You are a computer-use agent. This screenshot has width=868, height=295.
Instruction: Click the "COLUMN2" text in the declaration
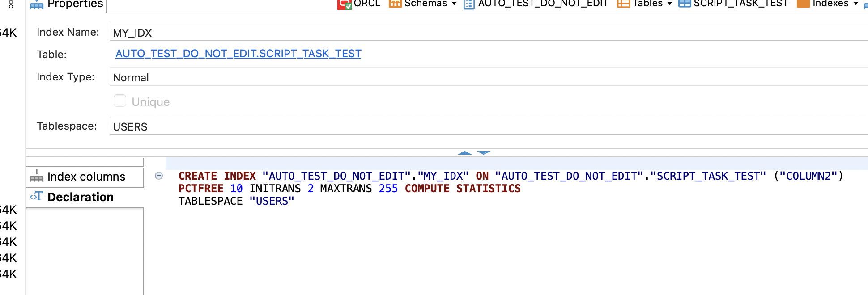(808, 176)
